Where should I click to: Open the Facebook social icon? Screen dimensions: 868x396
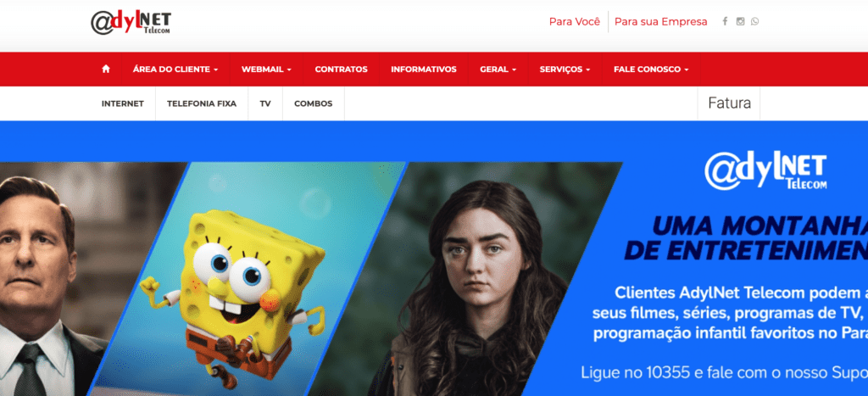[x=725, y=21]
